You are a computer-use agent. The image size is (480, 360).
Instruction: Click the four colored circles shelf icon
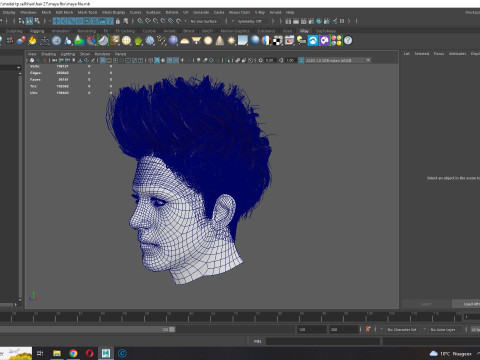tap(336, 41)
